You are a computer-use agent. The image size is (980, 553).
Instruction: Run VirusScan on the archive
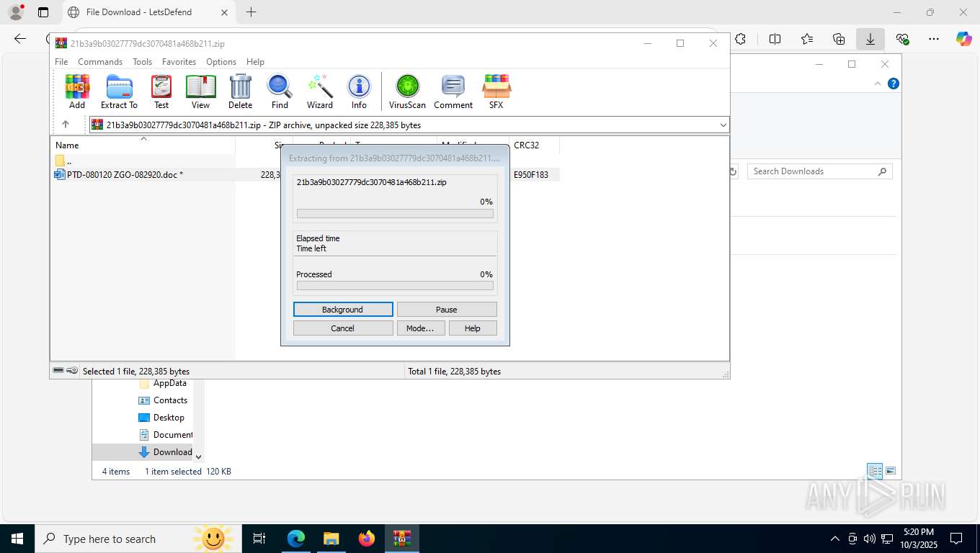coord(407,91)
